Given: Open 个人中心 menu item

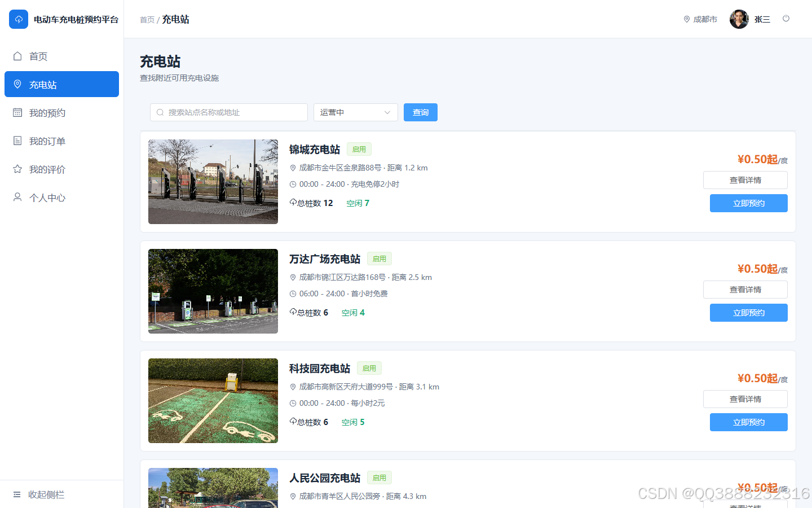Looking at the screenshot, I should [x=61, y=197].
